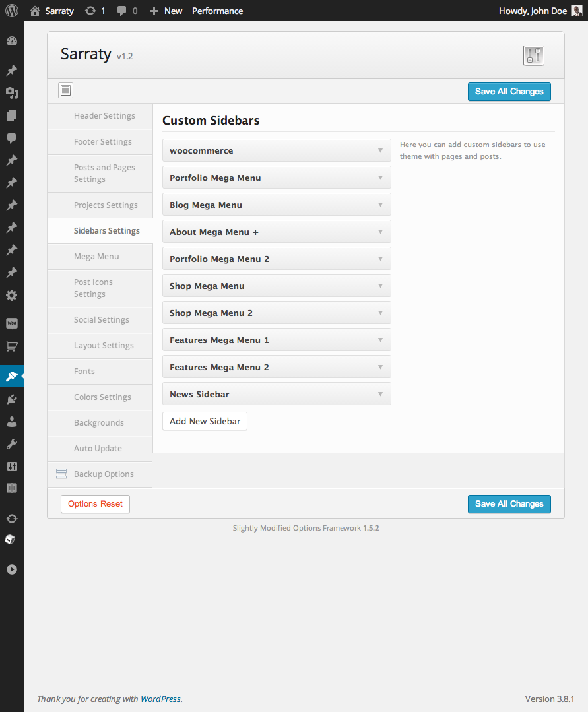Open the Users icon in admin menu

tap(11, 422)
